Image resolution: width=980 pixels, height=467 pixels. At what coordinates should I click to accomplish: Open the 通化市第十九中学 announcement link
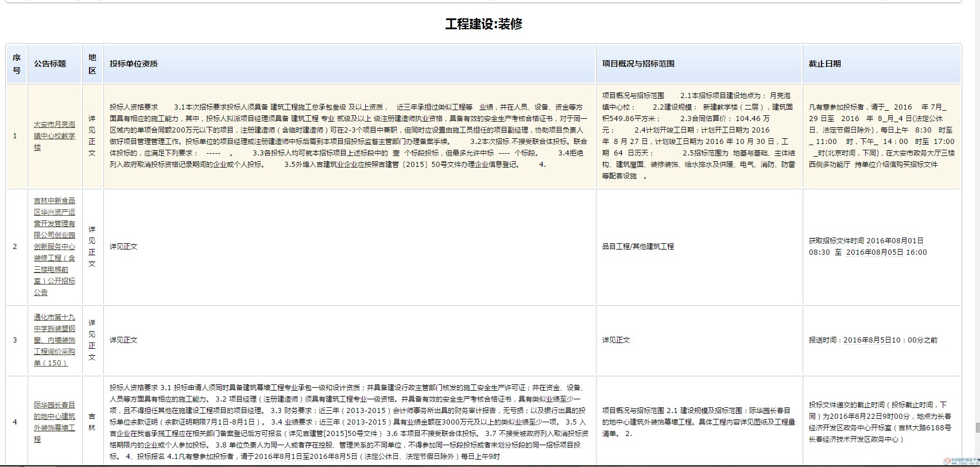tap(54, 340)
